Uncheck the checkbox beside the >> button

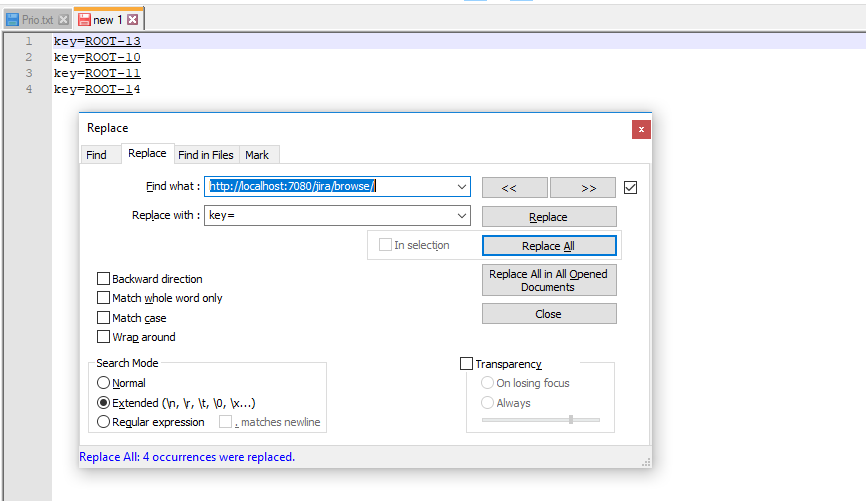tap(630, 188)
